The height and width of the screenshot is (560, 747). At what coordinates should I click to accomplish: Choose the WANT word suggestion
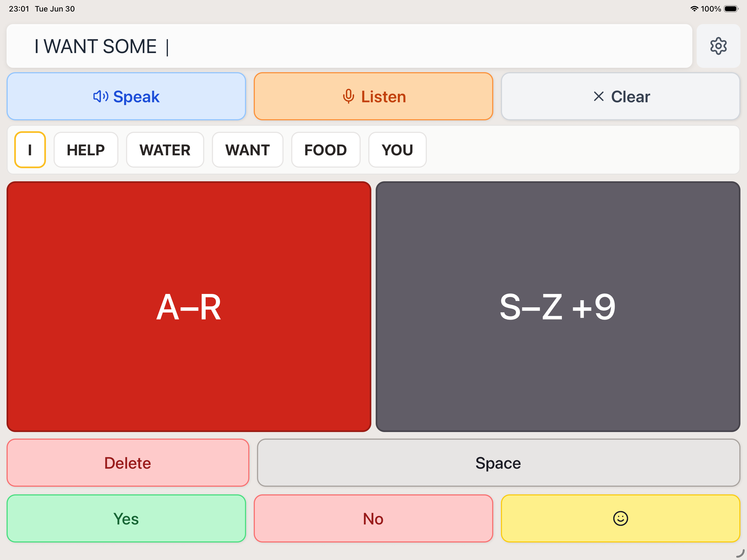[247, 150]
